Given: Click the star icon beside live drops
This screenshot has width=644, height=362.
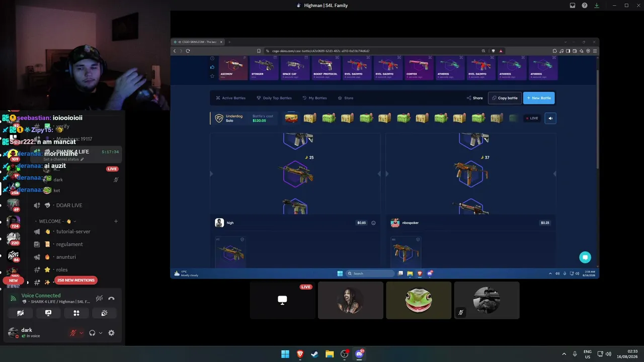Looking at the screenshot, I should (x=212, y=76).
